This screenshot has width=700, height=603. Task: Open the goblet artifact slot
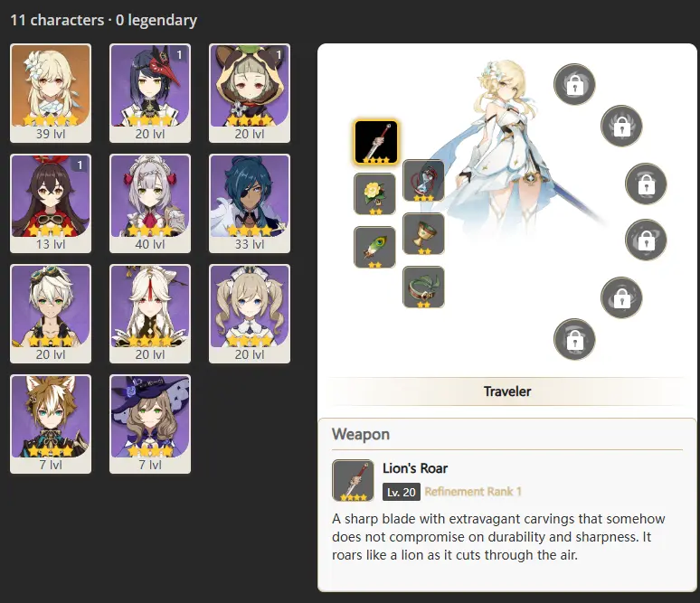point(423,234)
